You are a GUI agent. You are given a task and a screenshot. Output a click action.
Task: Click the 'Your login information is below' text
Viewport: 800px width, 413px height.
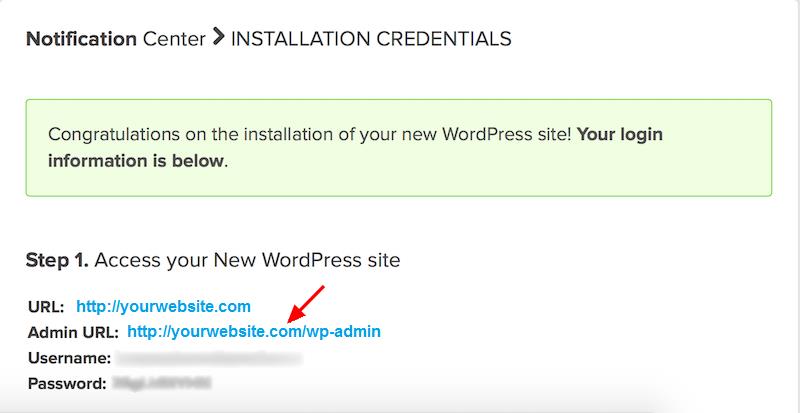(355, 148)
